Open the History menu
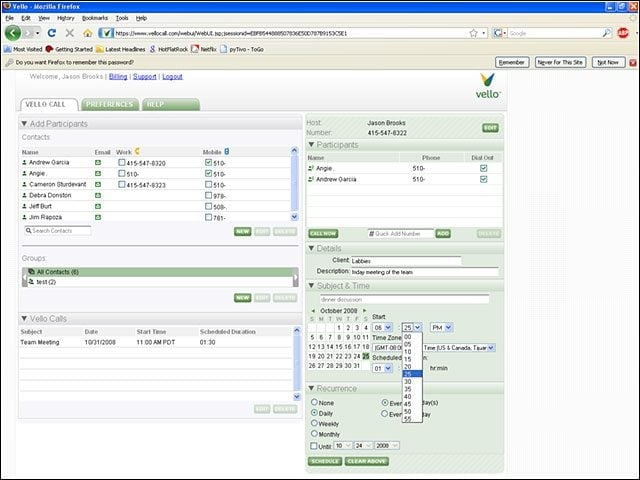The width and height of the screenshot is (640, 480). tap(65, 18)
